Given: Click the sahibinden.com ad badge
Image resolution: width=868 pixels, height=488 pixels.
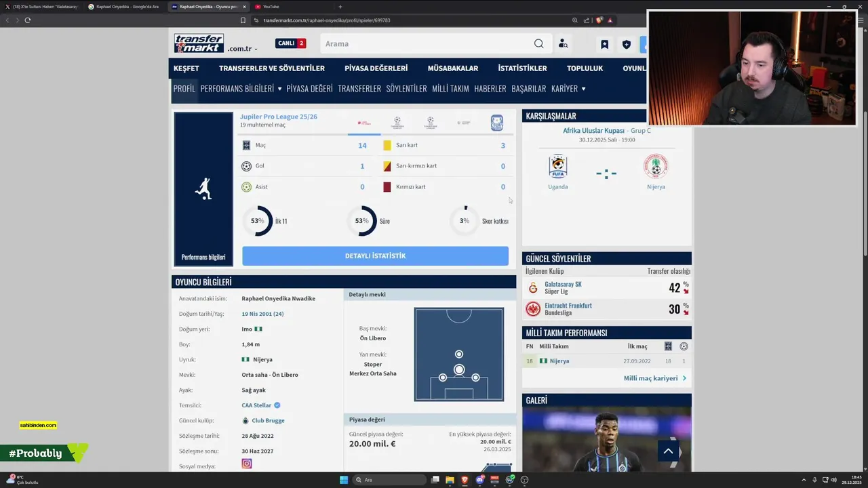Looking at the screenshot, I should (38, 425).
